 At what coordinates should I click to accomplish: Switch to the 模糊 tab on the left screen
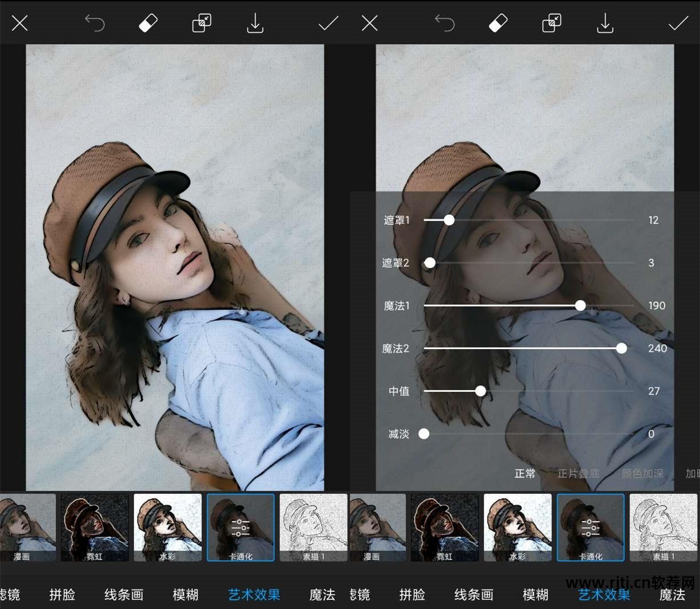point(185,595)
